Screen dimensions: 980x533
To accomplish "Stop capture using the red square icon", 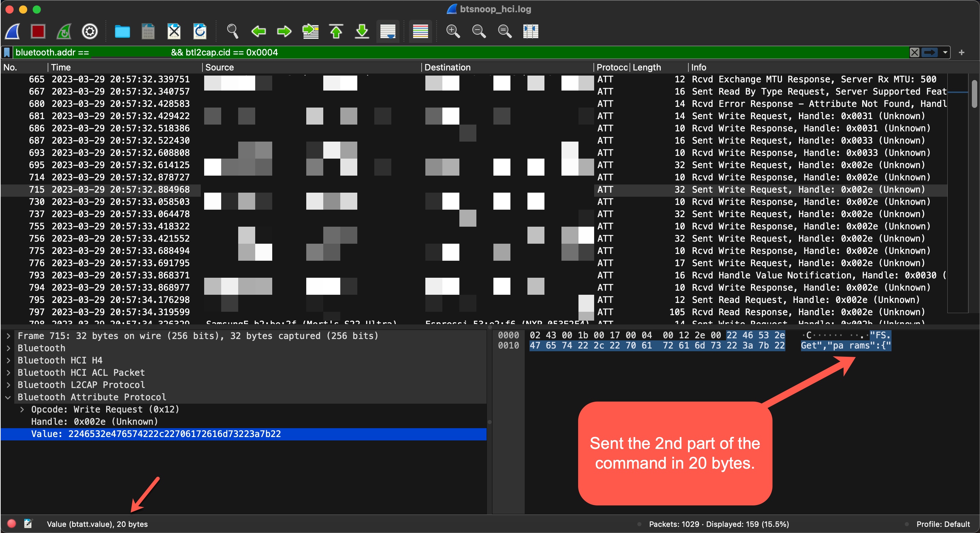I will coord(38,31).
